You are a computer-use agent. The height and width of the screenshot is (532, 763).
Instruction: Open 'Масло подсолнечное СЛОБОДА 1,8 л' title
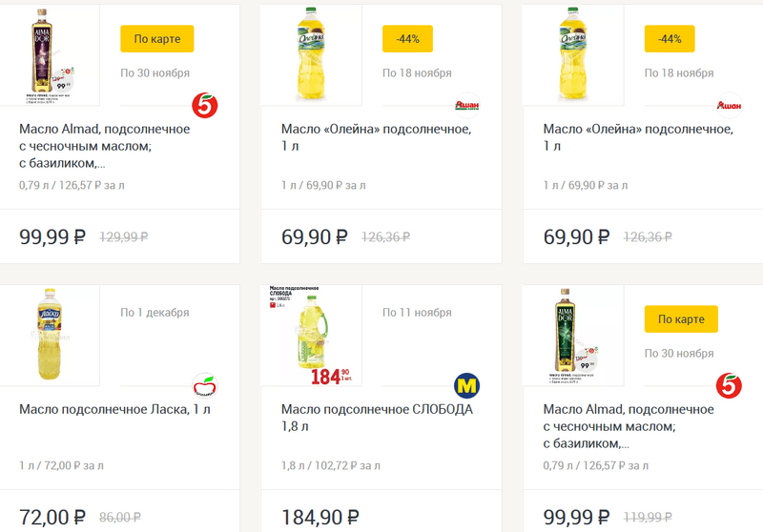(377, 418)
